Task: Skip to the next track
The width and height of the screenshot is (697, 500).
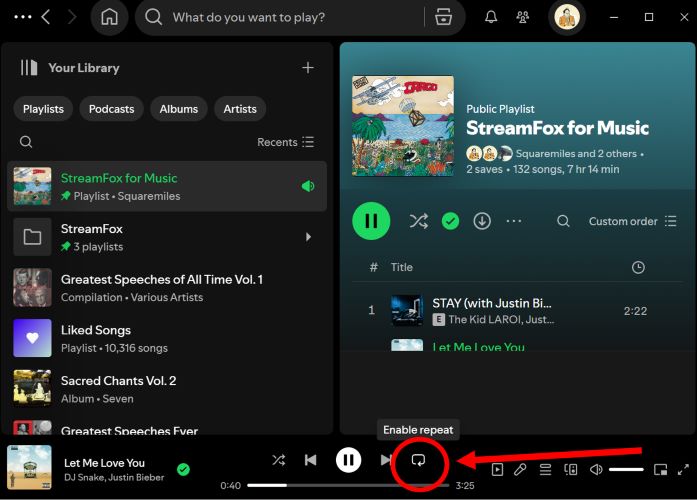Action: click(386, 460)
